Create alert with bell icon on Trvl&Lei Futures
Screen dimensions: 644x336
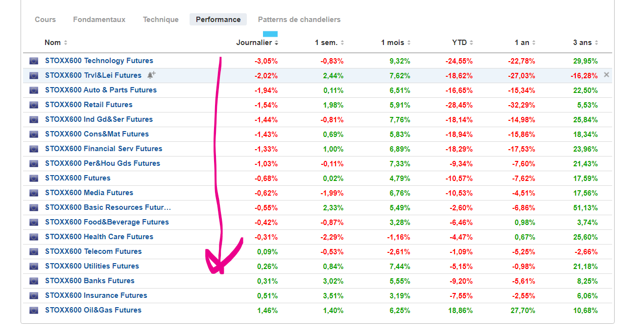tap(151, 75)
